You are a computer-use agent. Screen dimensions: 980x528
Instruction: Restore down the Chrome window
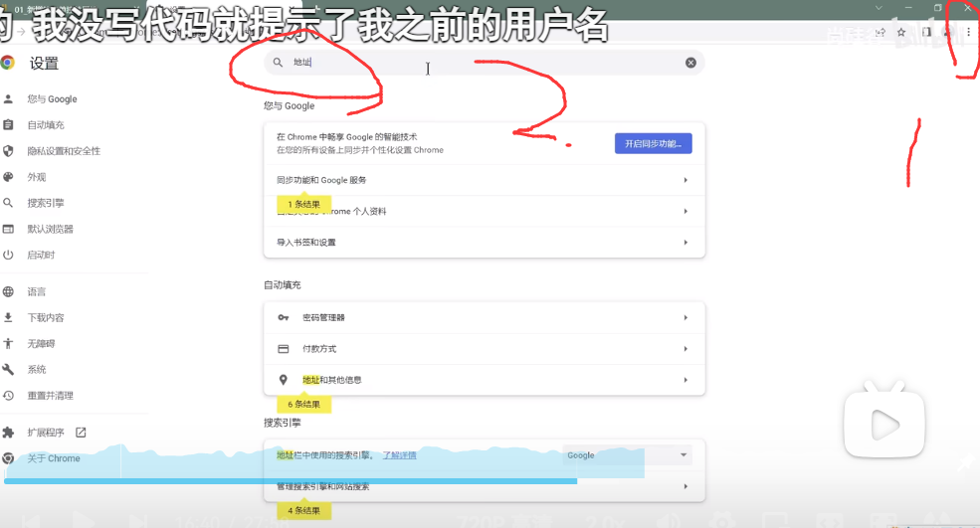coord(937,8)
